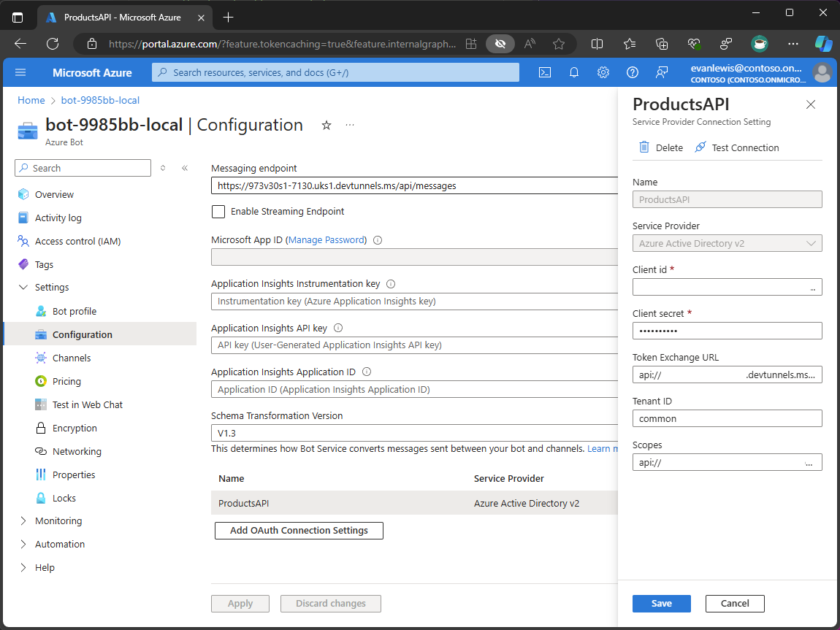Click Add OAuth Connection Settings

click(299, 531)
